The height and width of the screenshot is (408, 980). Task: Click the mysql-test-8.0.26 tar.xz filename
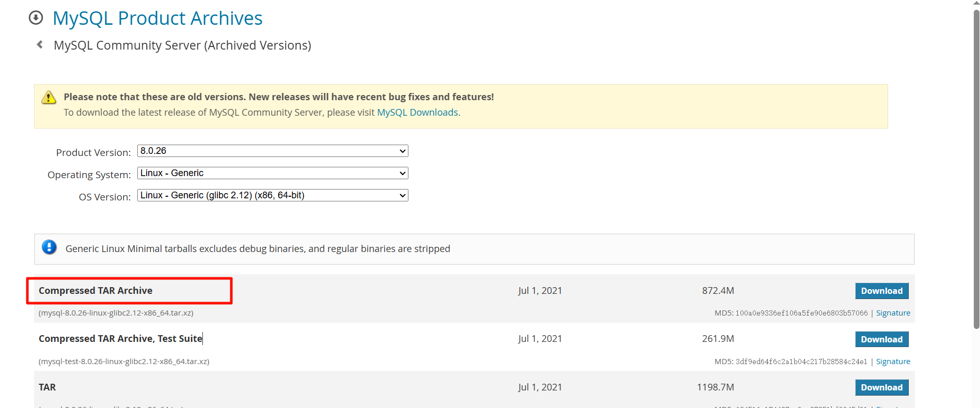[124, 362]
